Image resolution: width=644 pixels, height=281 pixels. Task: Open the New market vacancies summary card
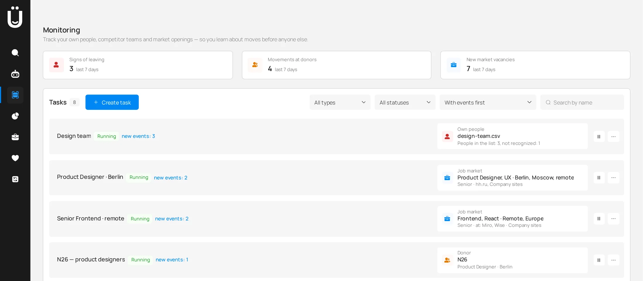(x=535, y=65)
